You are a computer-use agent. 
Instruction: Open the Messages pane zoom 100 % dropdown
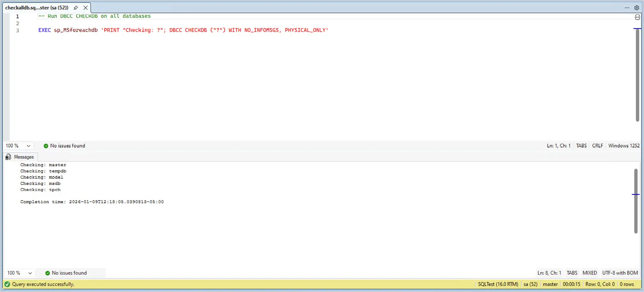(x=20, y=273)
